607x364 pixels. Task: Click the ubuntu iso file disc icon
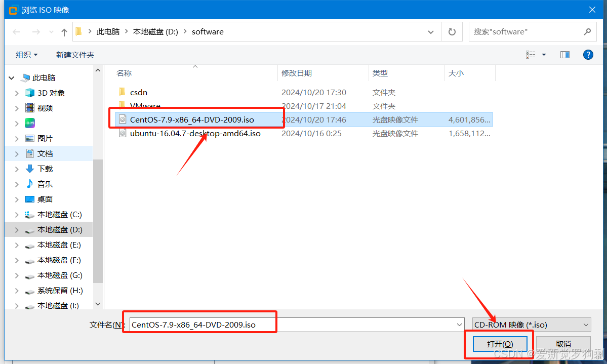[123, 133]
